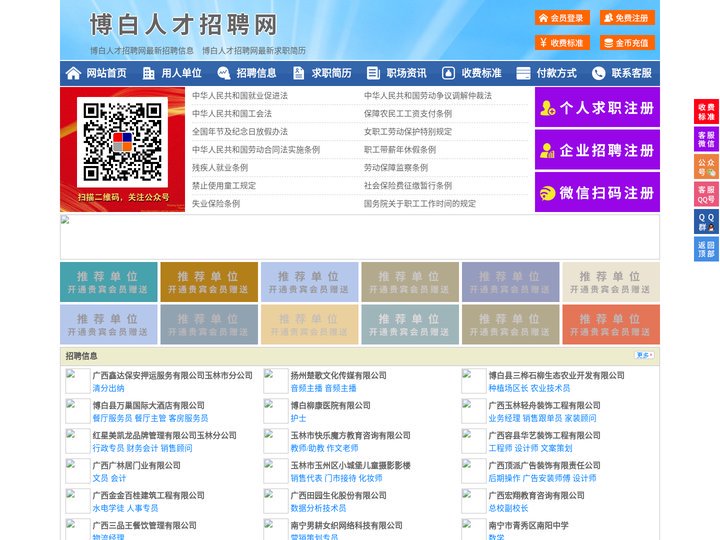Click broken logo image beside 扬州慧歌文化传媒有限公司
This screenshot has height=540, width=720.
pos(276,381)
